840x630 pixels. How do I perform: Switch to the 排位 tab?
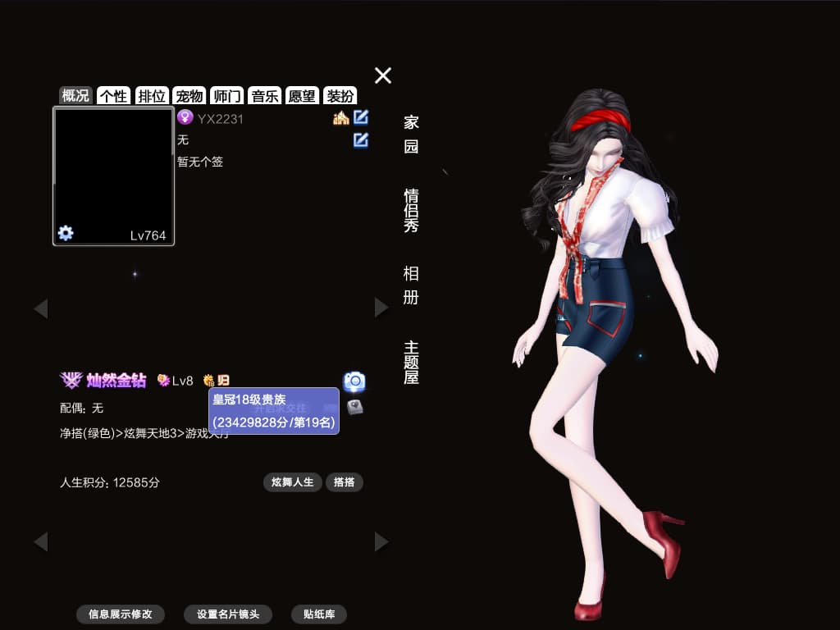152,96
